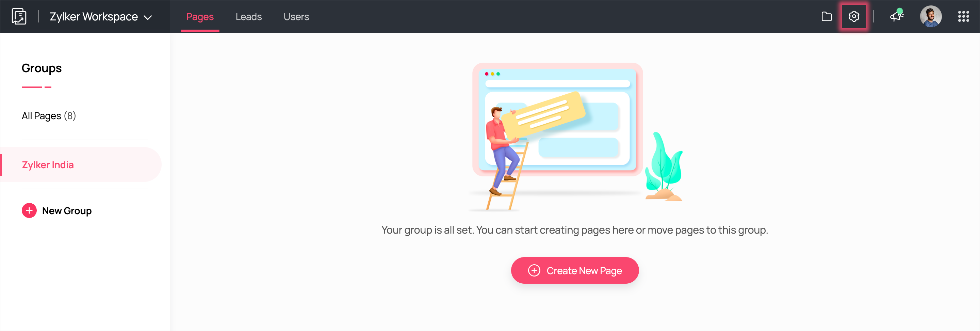
Task: Switch to the Users tab
Action: (296, 17)
